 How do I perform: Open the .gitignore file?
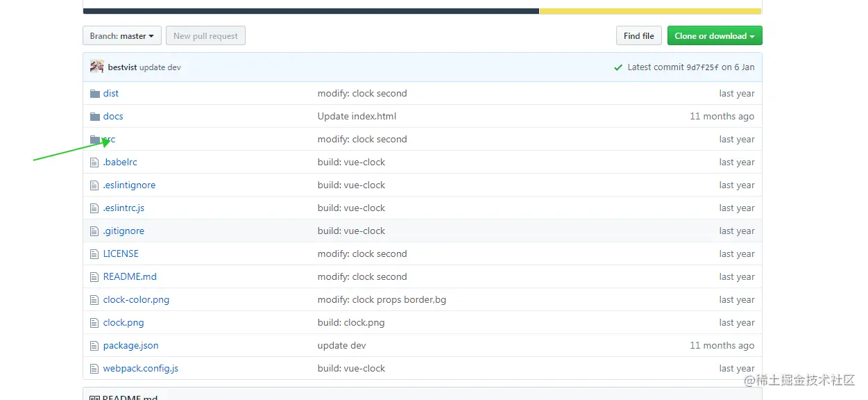point(124,231)
